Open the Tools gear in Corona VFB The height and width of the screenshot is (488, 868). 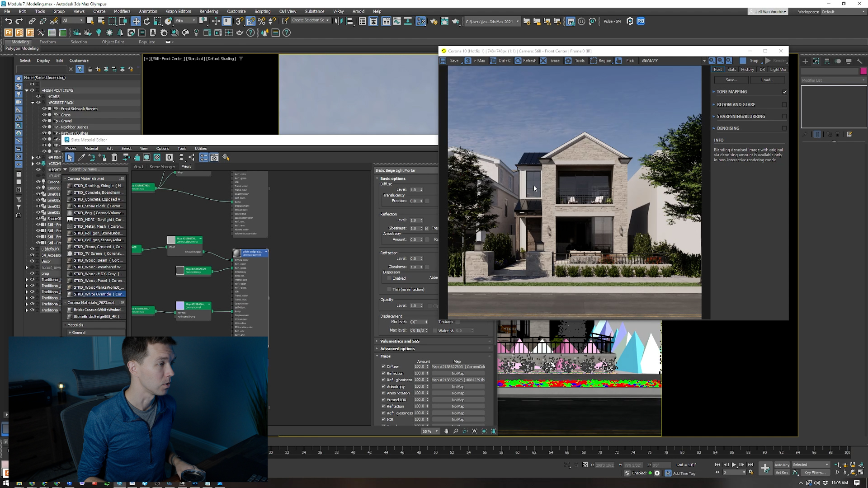[569, 61]
